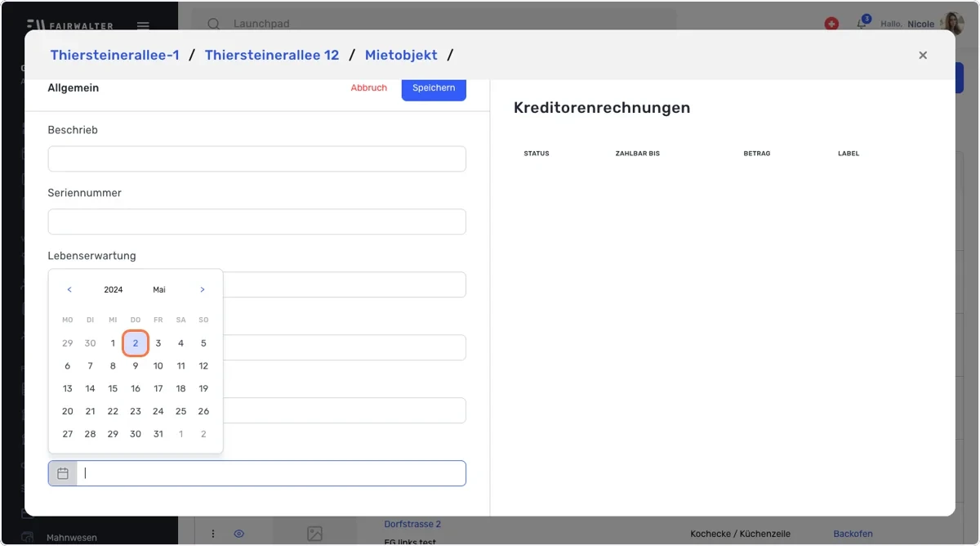Viewport: 980px width, 546px height.
Task: Close the dialog with the X icon
Action: (x=923, y=55)
